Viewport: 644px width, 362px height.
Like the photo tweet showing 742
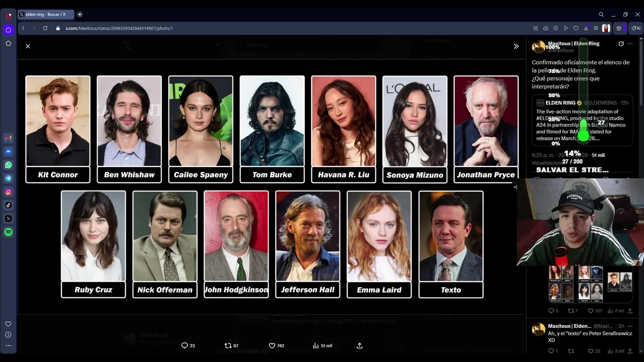pos(276,345)
